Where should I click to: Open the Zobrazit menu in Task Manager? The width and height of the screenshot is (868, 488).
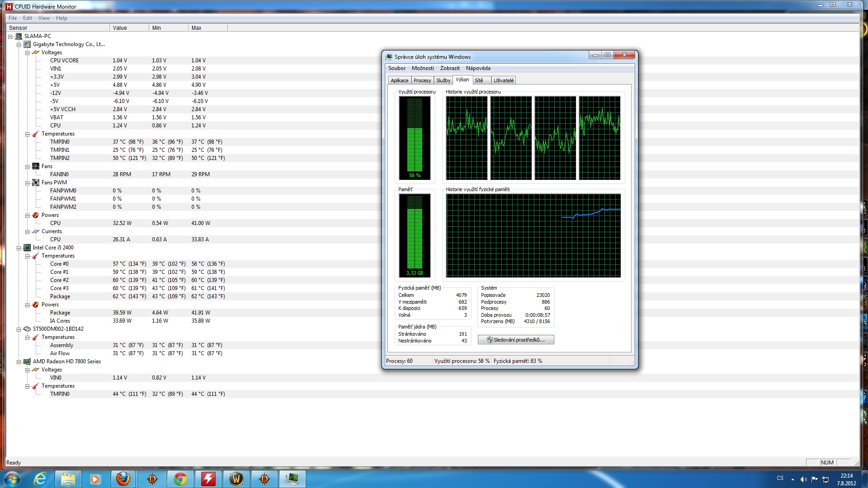[450, 68]
